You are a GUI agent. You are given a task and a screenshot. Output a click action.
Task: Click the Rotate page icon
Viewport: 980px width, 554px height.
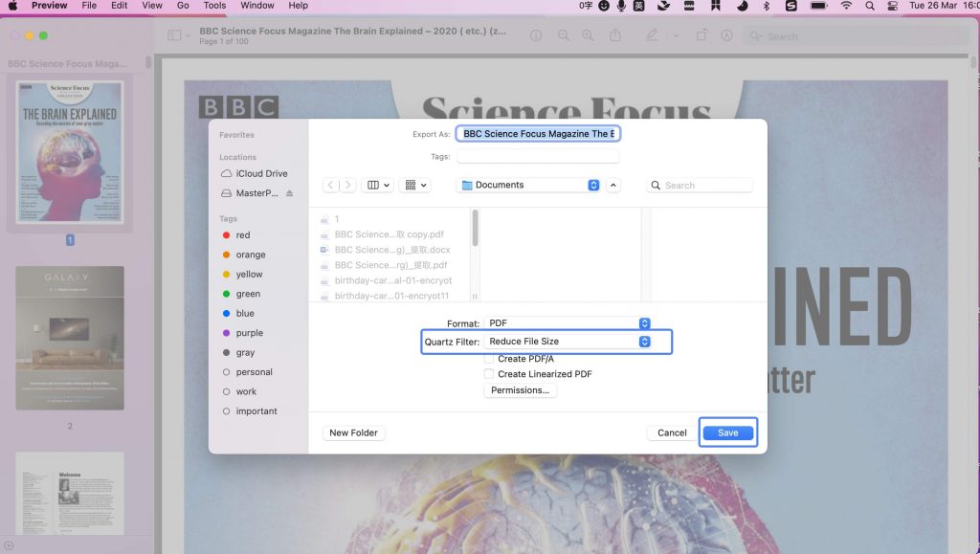tap(702, 35)
